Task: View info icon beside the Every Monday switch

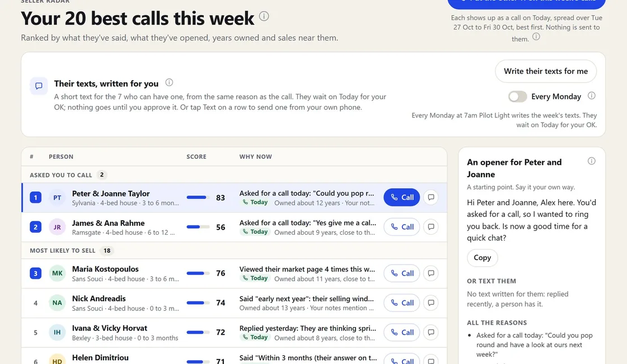Action: (x=591, y=96)
